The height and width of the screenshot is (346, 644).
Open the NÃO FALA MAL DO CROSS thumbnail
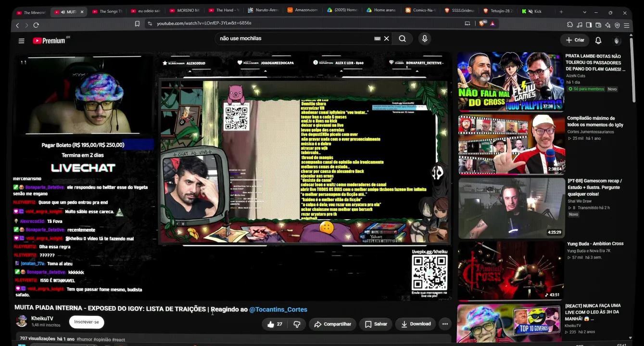[510, 81]
